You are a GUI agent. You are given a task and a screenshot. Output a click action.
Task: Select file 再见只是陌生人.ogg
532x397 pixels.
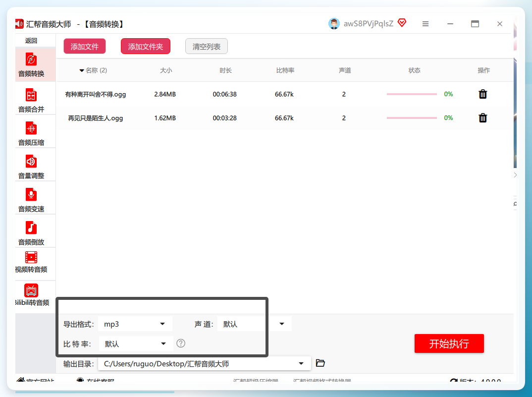[x=95, y=118]
